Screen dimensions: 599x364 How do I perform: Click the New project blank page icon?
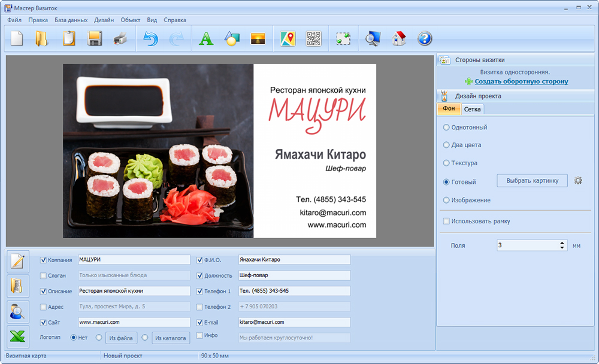click(17, 39)
